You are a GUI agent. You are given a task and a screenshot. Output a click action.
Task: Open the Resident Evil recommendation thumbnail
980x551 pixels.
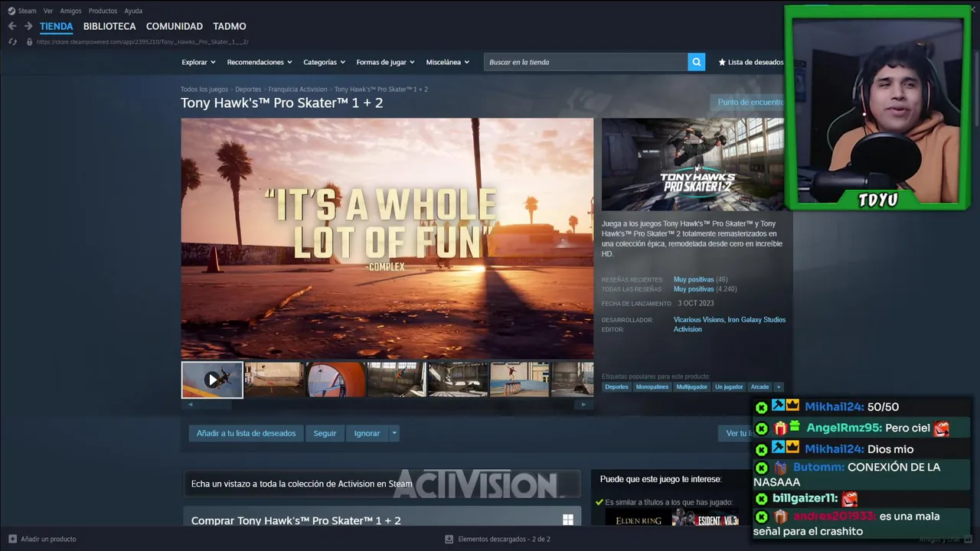(x=706, y=520)
